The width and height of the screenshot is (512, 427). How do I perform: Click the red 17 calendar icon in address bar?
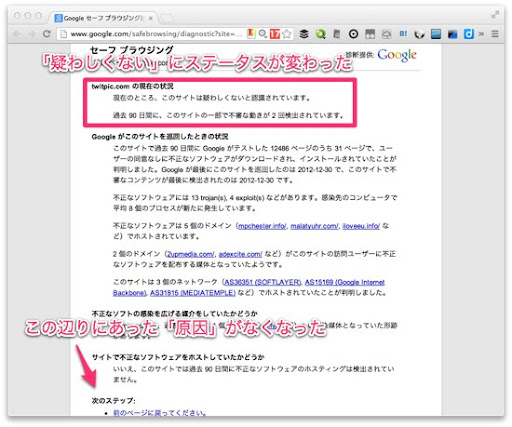pos(275,34)
